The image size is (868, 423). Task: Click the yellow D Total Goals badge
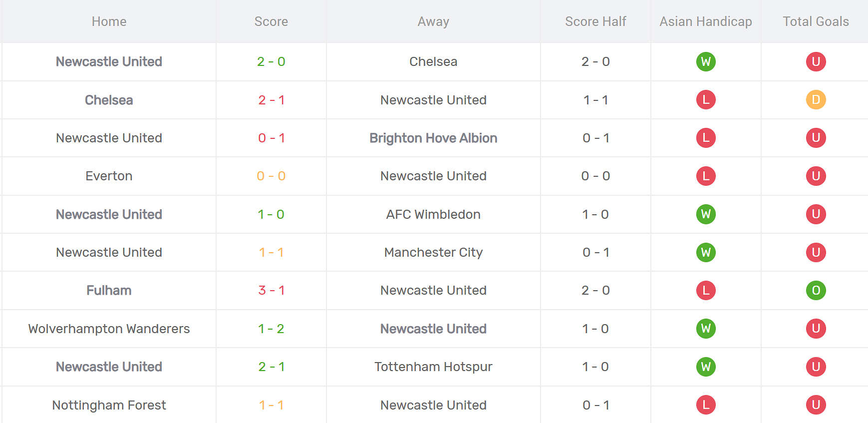tap(816, 100)
